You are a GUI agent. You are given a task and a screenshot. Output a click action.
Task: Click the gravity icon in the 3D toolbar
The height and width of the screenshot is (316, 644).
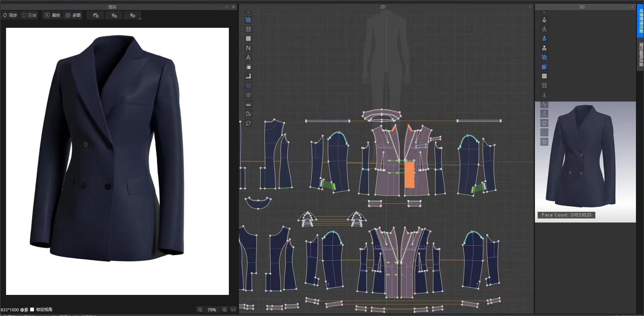[x=544, y=95]
